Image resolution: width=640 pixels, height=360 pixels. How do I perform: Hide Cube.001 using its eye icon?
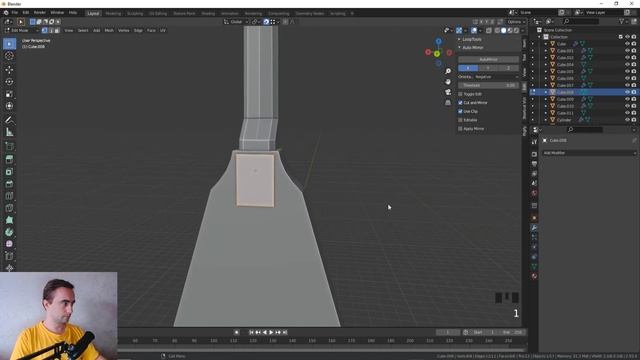click(627, 51)
